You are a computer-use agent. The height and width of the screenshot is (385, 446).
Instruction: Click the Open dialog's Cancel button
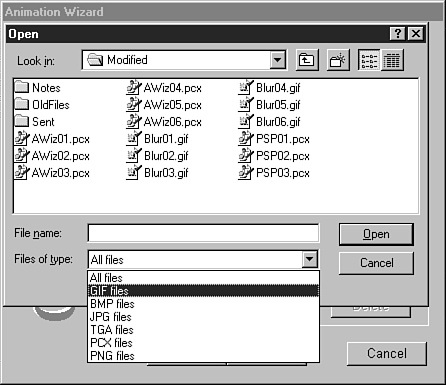[376, 263]
